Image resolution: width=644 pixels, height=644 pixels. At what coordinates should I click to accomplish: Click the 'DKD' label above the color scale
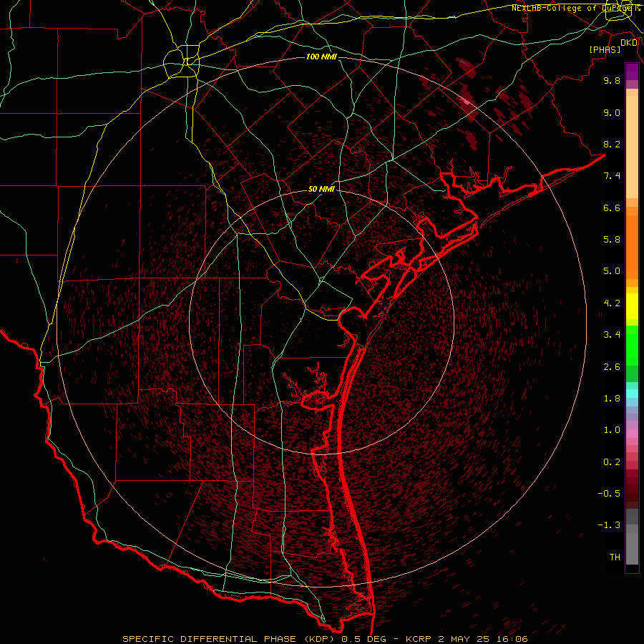coord(629,43)
